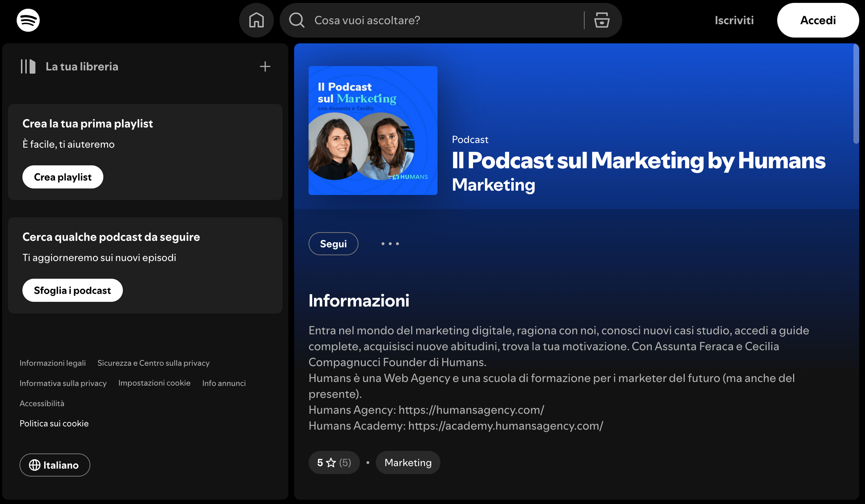Open 'Informativa sulla privacy' link
The height and width of the screenshot is (504, 865).
coord(63,383)
